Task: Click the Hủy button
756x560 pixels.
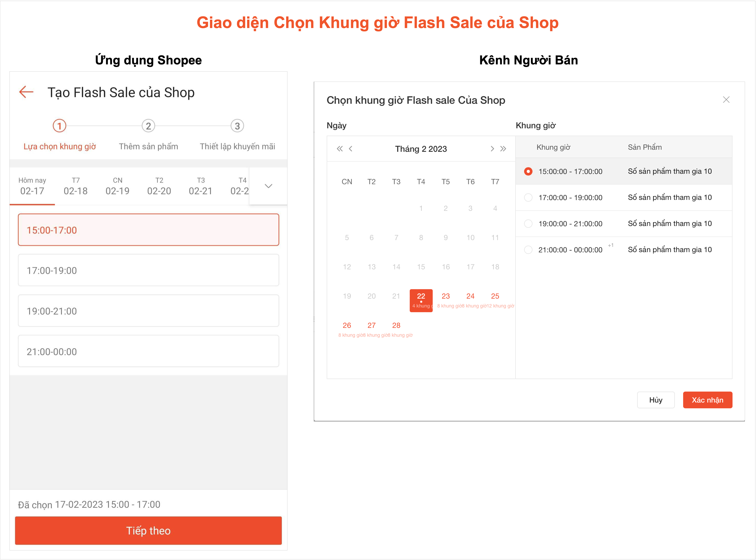Action: 656,400
